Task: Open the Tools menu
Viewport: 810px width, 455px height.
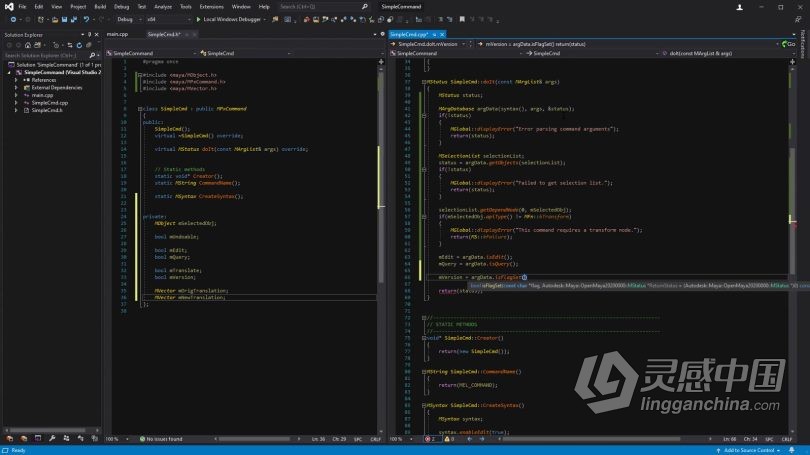Action: click(186, 7)
